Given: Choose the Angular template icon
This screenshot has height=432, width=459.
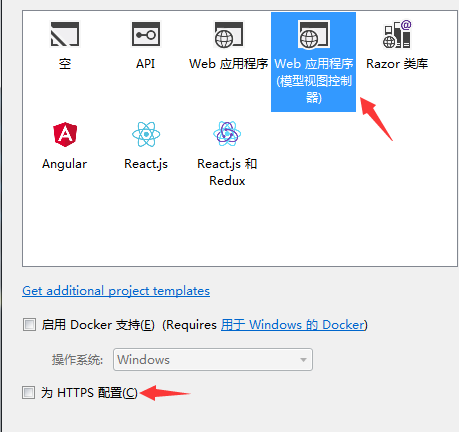Looking at the screenshot, I should coord(65,134).
